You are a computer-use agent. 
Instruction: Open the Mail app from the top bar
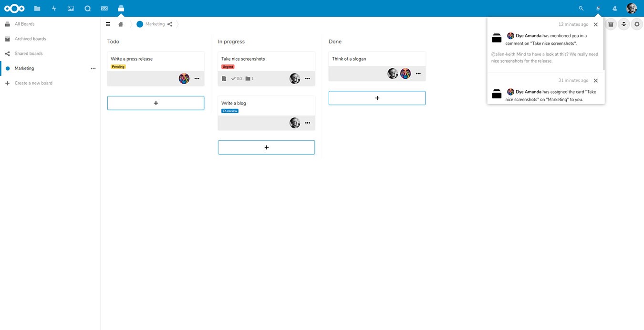104,8
